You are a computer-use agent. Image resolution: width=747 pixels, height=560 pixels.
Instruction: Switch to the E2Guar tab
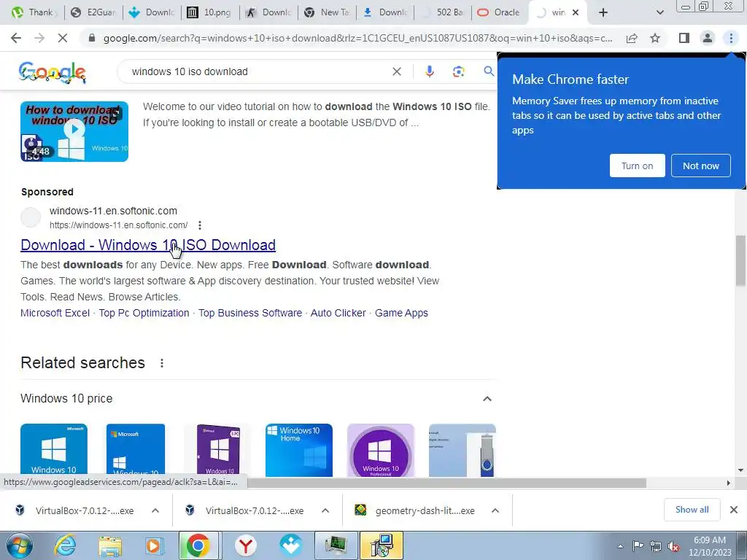point(93,12)
